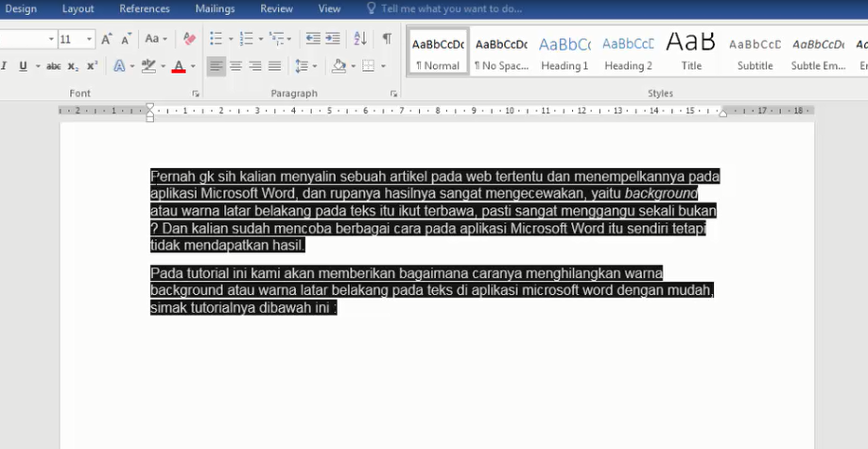The height and width of the screenshot is (449, 868).
Task: Apply the Normal style
Action: coord(438,52)
